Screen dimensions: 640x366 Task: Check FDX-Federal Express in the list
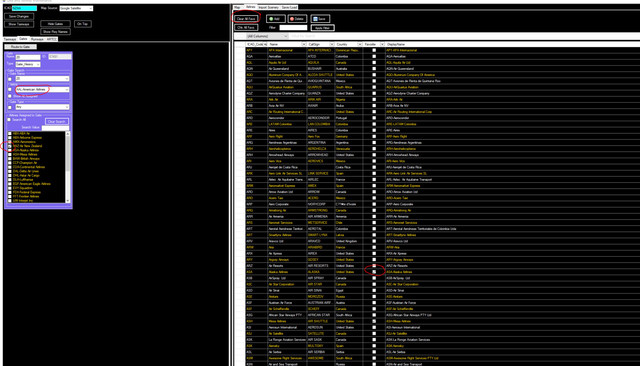pyautogui.click(x=10, y=192)
